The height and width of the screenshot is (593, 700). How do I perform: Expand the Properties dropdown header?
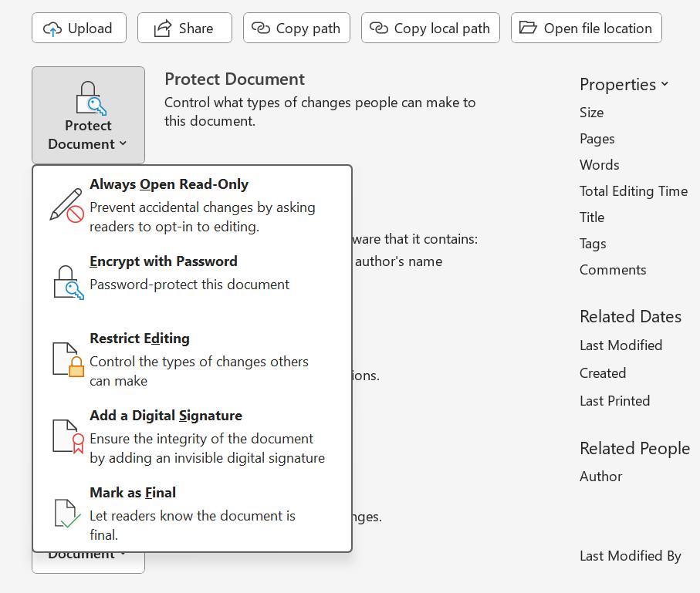[x=624, y=84]
